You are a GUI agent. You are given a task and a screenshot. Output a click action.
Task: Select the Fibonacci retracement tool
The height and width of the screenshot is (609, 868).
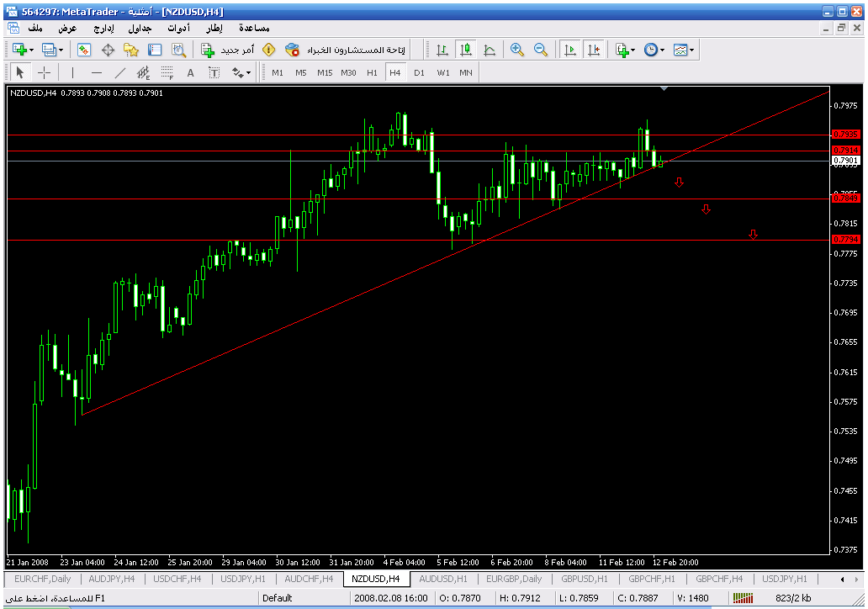167,72
